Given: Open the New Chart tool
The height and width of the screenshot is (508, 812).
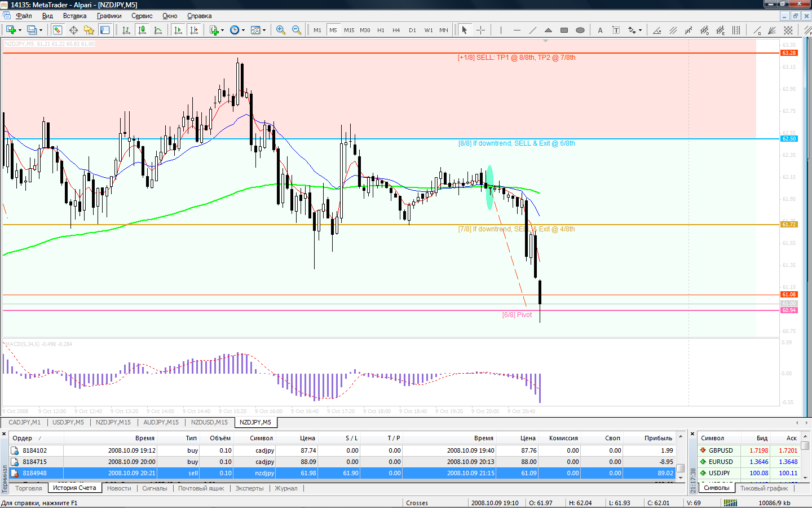Looking at the screenshot, I should (11, 30).
